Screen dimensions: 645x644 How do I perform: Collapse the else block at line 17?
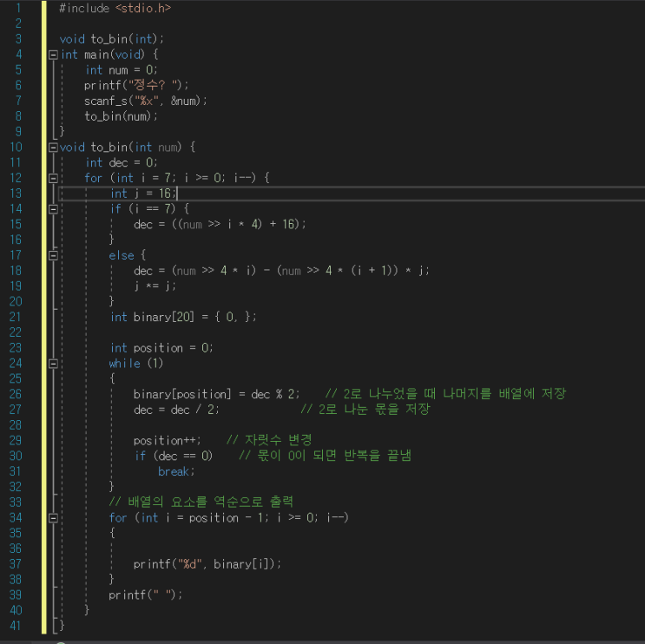point(53,255)
